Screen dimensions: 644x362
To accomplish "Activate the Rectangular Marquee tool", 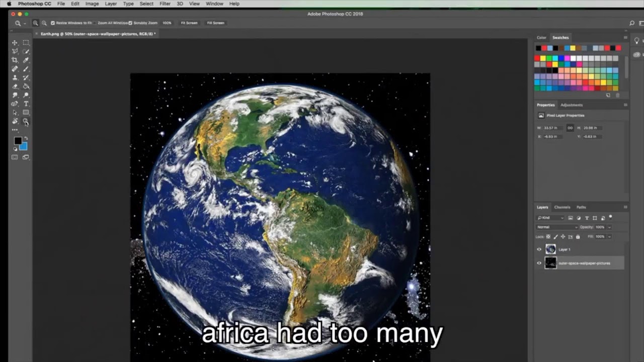I will 26,43.
